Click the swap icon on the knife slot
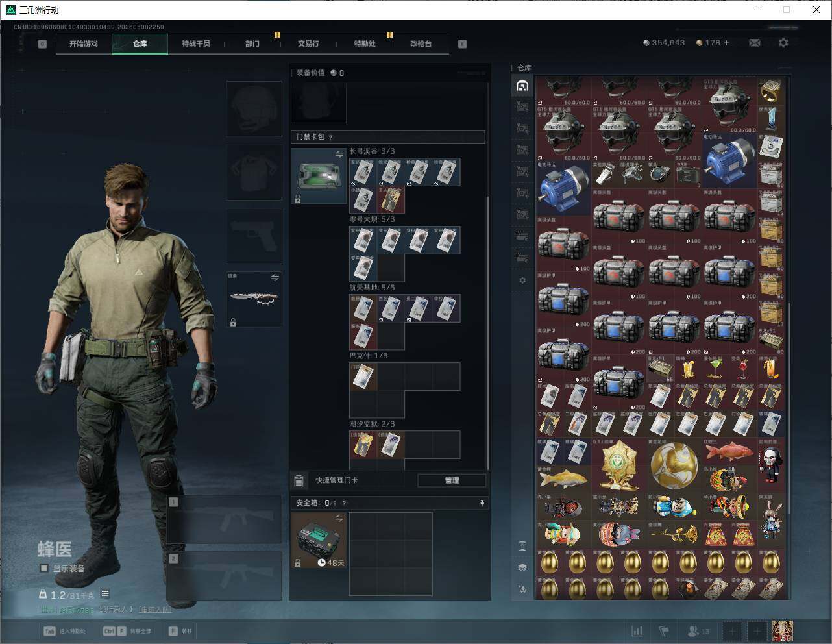832x644 pixels. (x=275, y=278)
